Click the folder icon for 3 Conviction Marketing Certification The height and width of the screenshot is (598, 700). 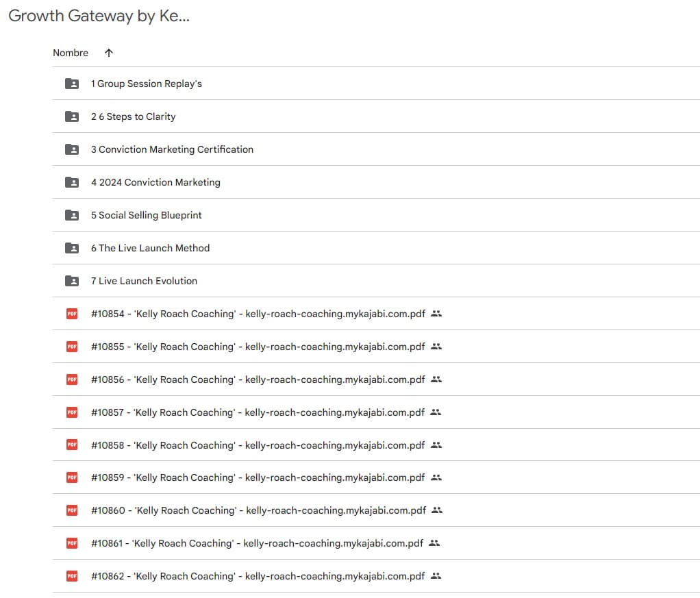[x=72, y=149]
